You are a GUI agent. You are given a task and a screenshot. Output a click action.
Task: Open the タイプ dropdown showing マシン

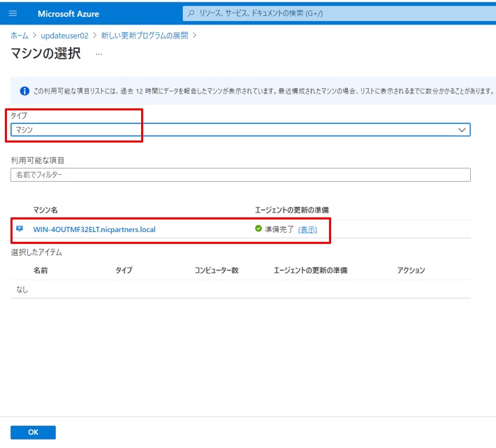click(238, 129)
